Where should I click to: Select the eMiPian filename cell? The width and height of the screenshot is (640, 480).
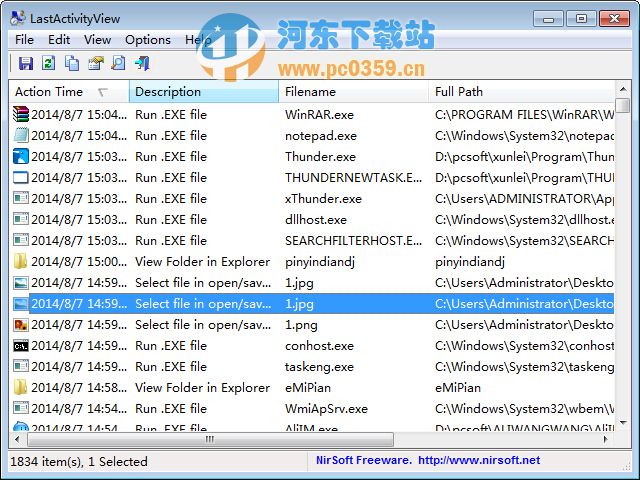(x=308, y=388)
